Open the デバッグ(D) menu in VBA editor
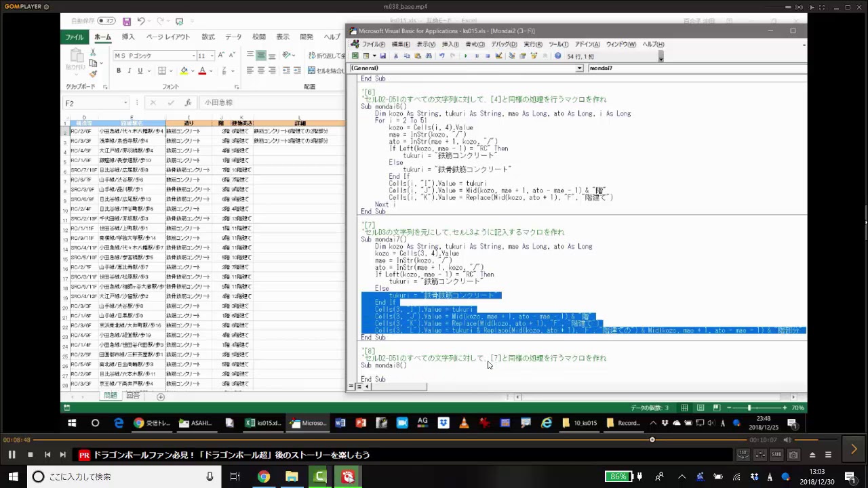Image resolution: width=868 pixels, height=488 pixels. tap(504, 44)
